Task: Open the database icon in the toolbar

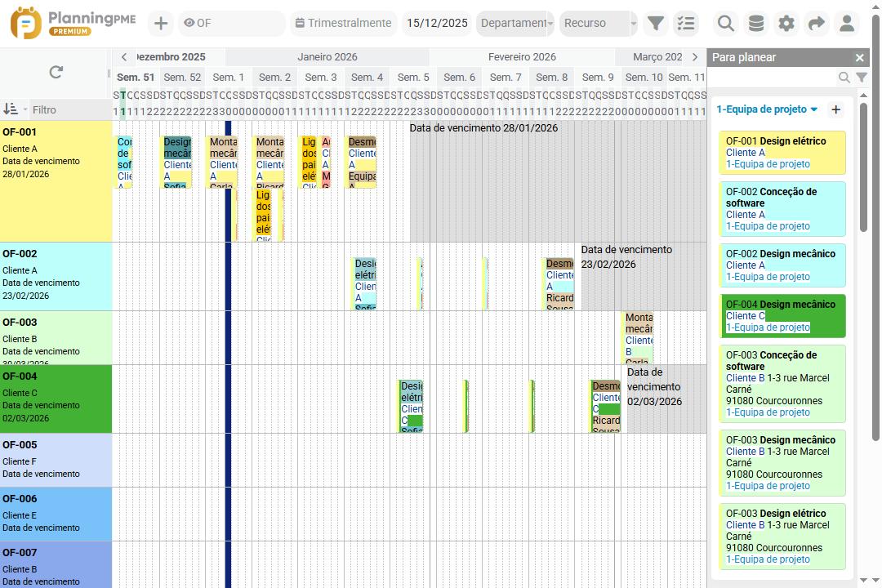Action: tap(755, 23)
